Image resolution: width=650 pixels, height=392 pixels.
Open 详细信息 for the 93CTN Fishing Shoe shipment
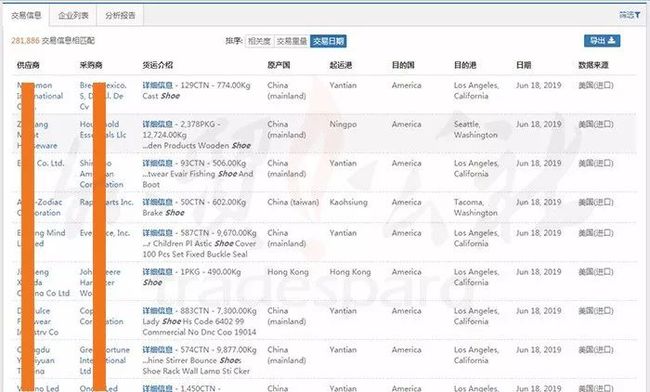[158, 163]
